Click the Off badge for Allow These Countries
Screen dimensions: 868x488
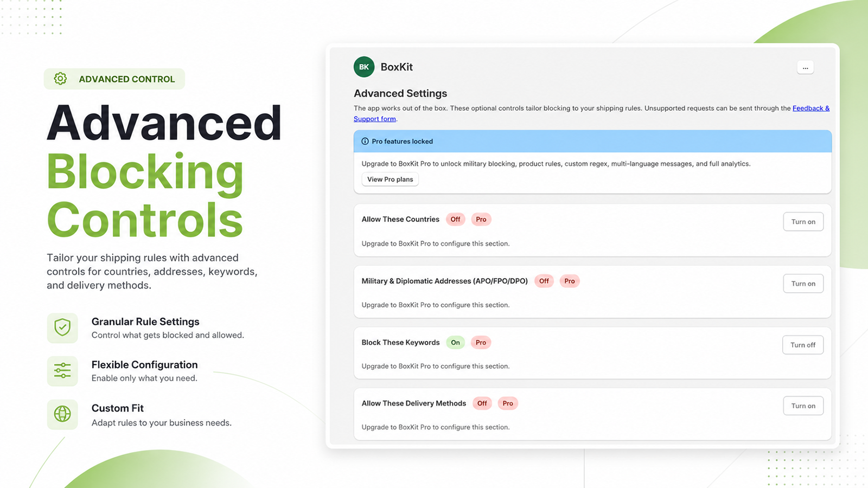[455, 220]
